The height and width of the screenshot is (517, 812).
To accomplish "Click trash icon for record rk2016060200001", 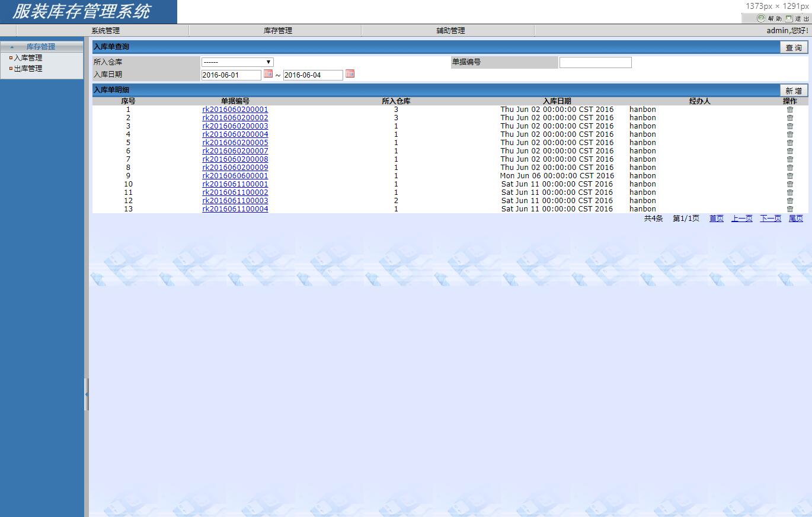I will 789,110.
